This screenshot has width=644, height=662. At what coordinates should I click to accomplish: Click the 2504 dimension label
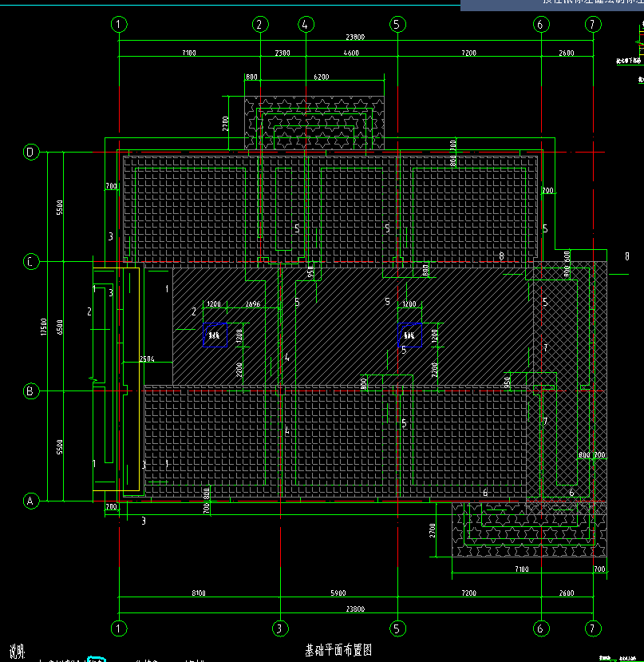tap(147, 359)
